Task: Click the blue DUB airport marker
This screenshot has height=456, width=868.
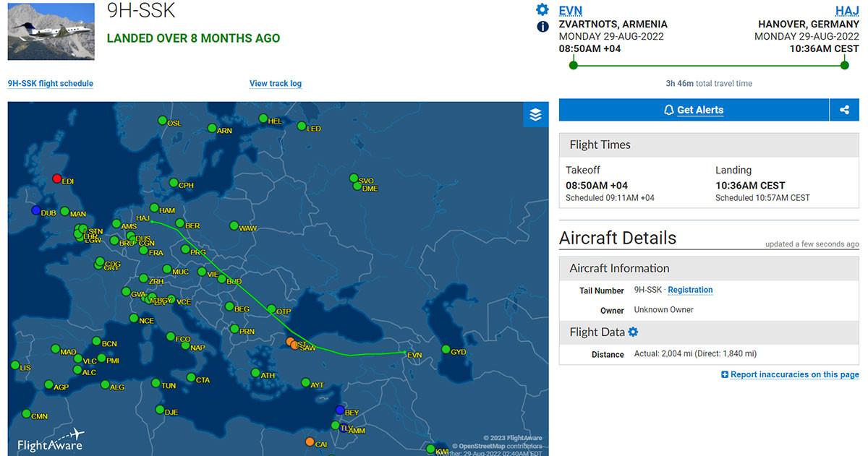Action: pos(36,210)
